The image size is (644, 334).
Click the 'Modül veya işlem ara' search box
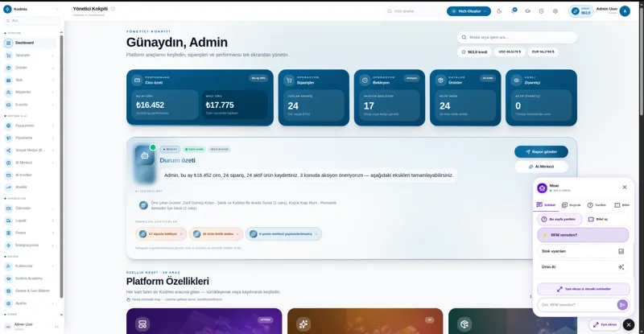click(x=517, y=37)
